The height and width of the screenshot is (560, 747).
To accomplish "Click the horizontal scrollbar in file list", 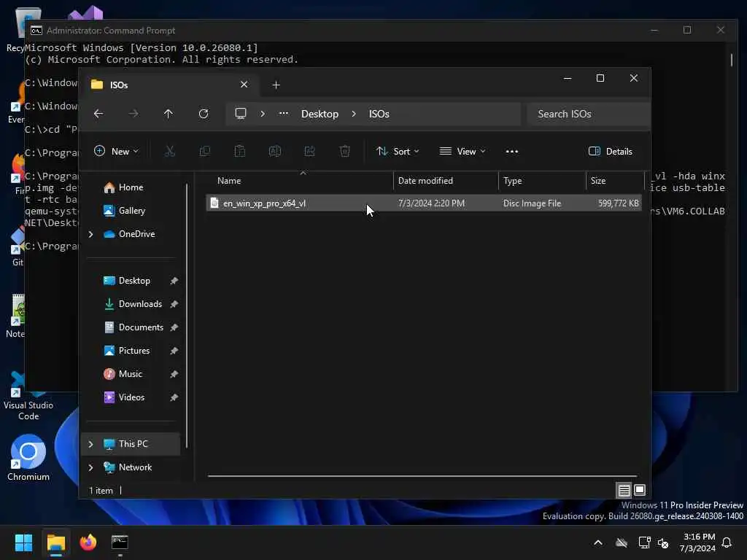I will pyautogui.click(x=422, y=475).
